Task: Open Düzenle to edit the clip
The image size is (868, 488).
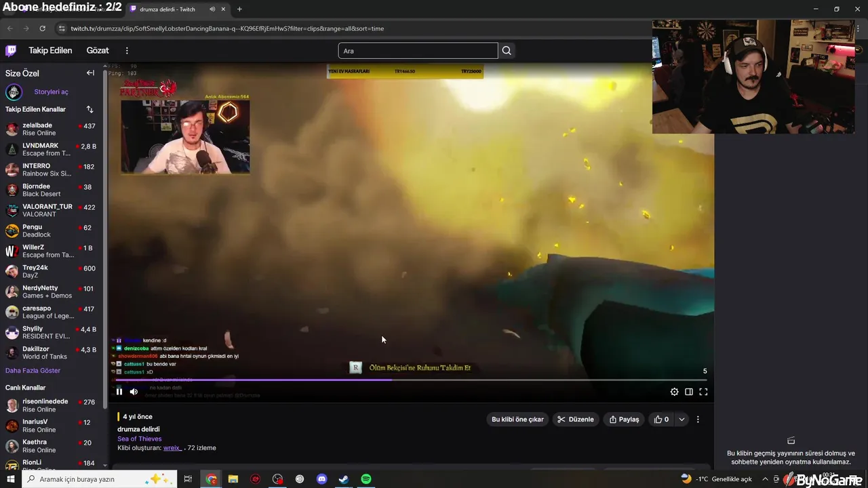Action: 575,420
